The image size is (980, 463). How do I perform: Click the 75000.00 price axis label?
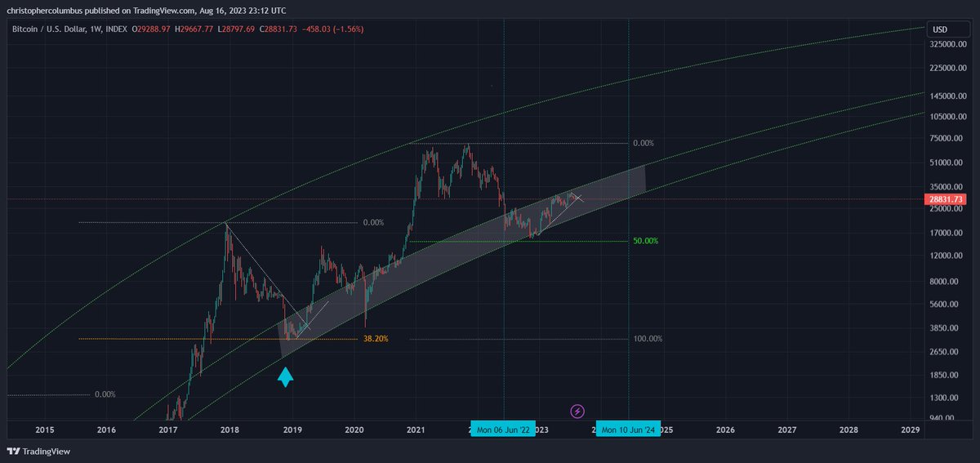947,138
